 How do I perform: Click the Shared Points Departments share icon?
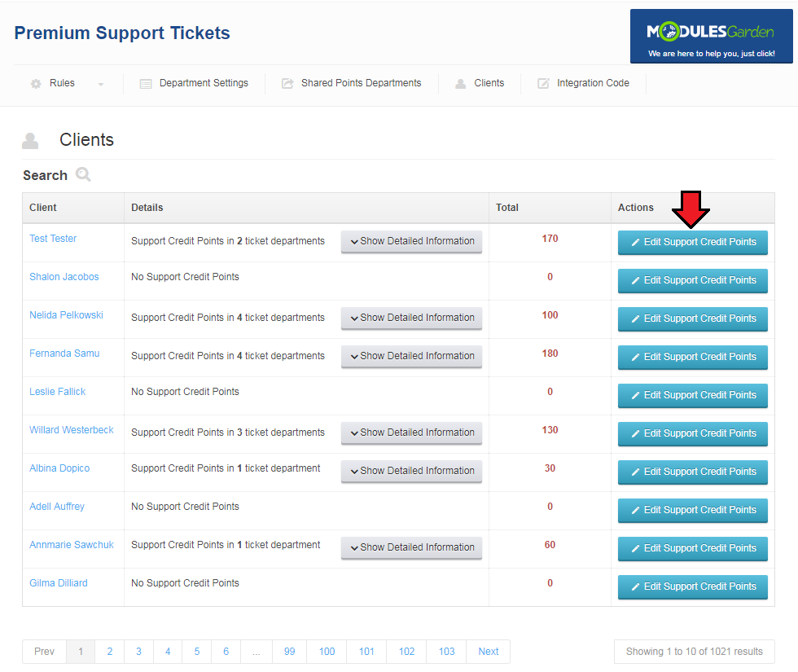pos(287,83)
